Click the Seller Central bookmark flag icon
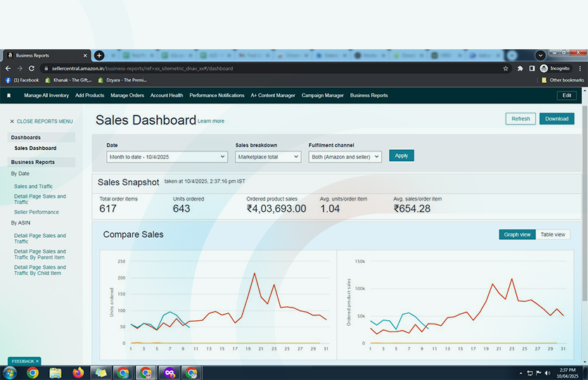The width and height of the screenshot is (588, 380). [x=8, y=96]
